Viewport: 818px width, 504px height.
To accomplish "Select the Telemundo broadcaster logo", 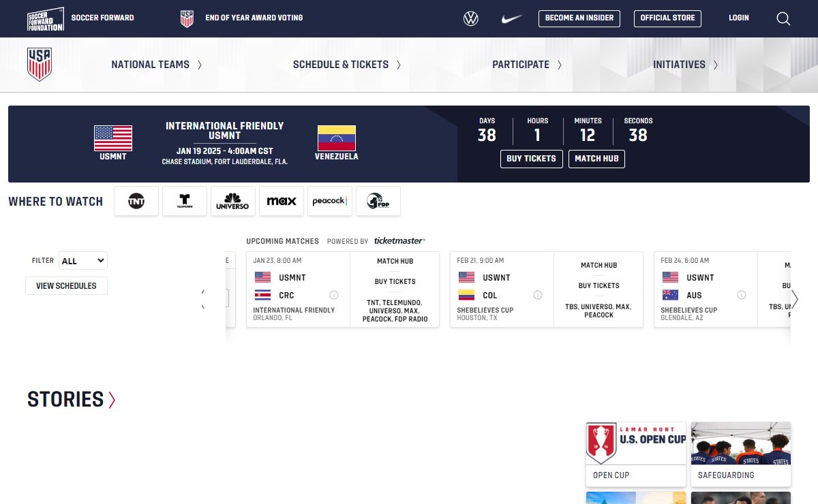I will coord(185,201).
